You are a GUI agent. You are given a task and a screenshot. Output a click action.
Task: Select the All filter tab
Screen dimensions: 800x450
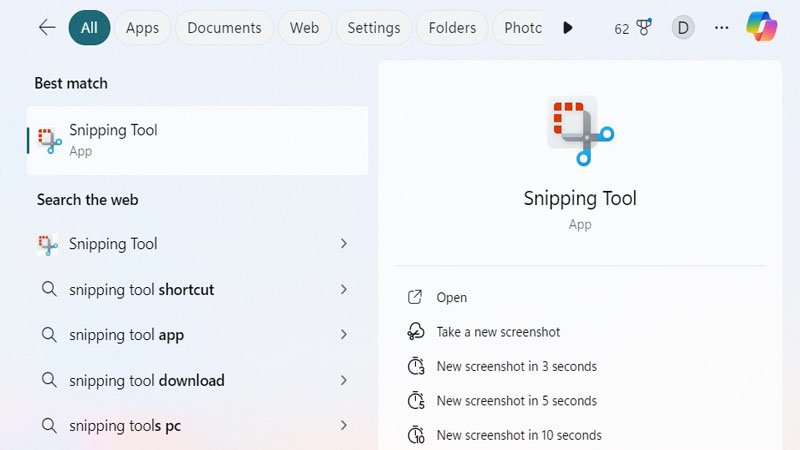pyautogui.click(x=89, y=28)
